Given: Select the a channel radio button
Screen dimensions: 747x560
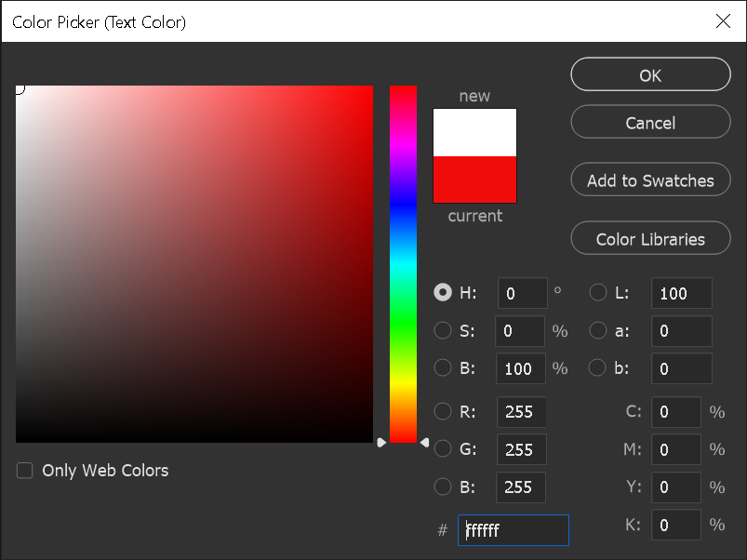Looking at the screenshot, I should (x=597, y=330).
